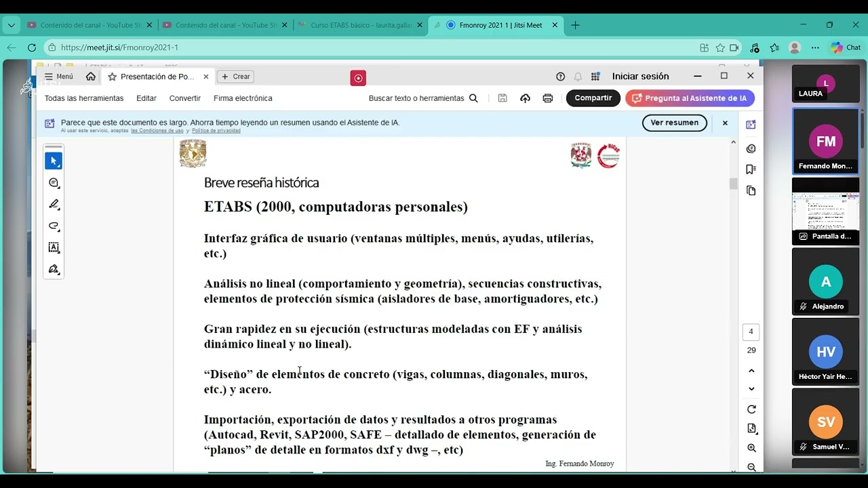This screenshot has height=488, width=868.
Task: Click the browser back arrow
Action: coord(12,47)
